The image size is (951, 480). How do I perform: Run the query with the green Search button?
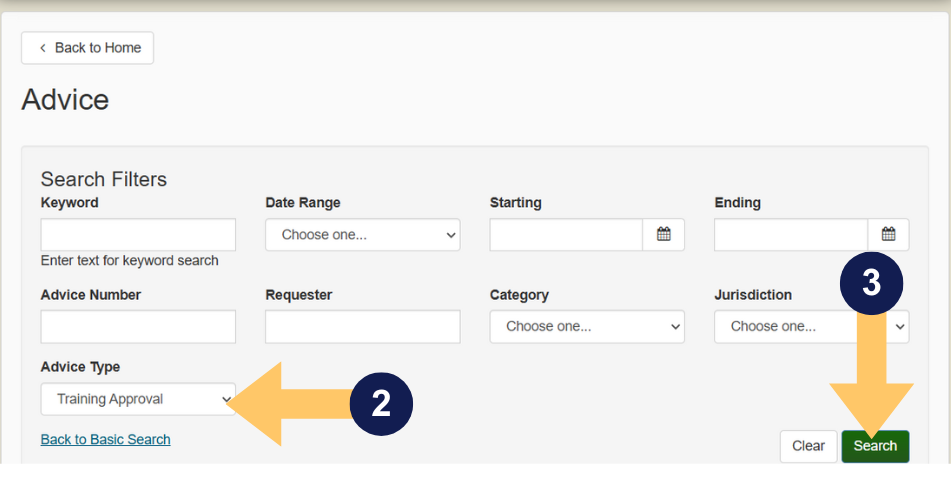875,446
